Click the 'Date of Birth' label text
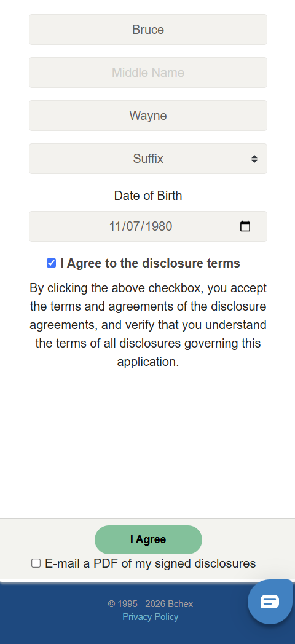The image size is (295, 644). point(148,196)
